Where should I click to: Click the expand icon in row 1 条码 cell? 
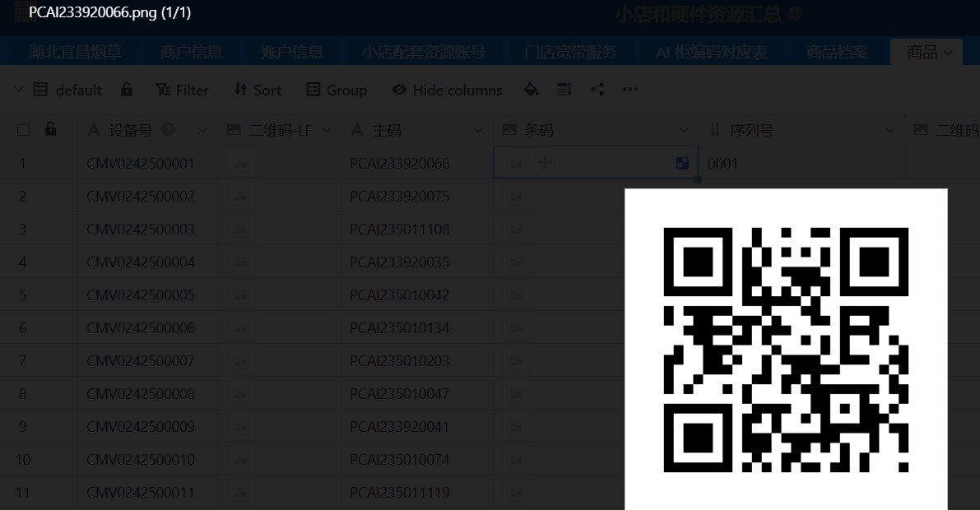(x=682, y=163)
